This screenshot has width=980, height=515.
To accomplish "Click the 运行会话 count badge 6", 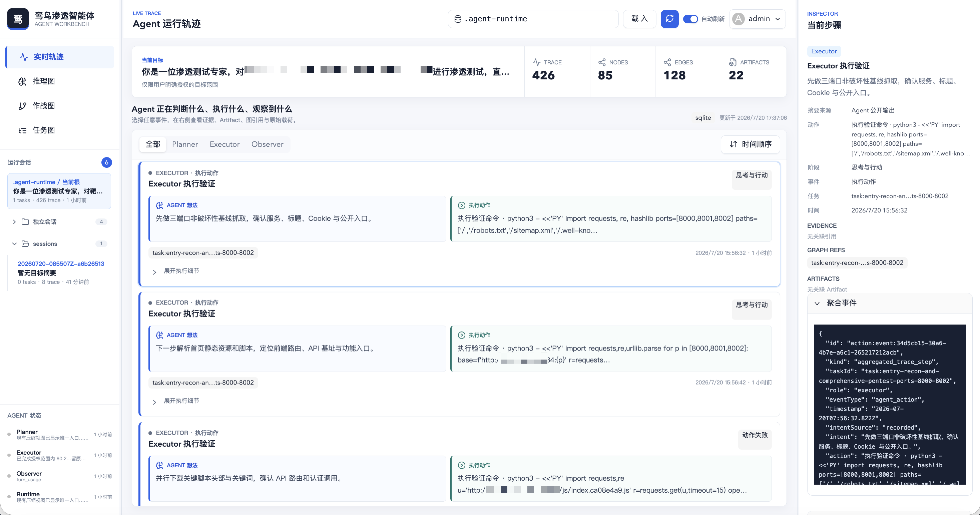I will (106, 162).
